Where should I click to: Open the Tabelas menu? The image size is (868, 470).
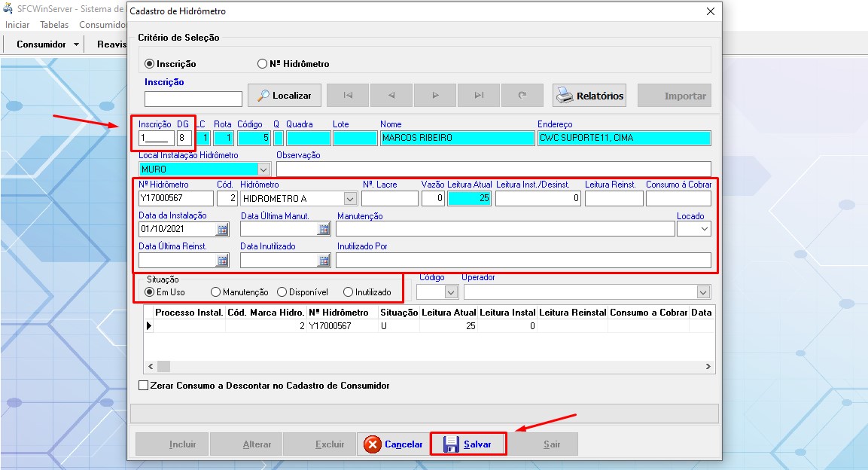pyautogui.click(x=54, y=25)
